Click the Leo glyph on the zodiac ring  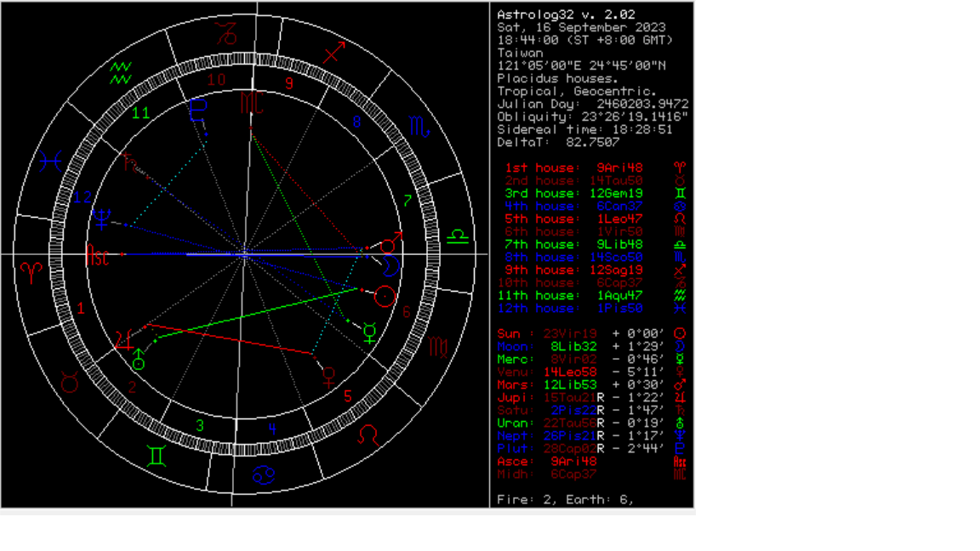pos(367,435)
